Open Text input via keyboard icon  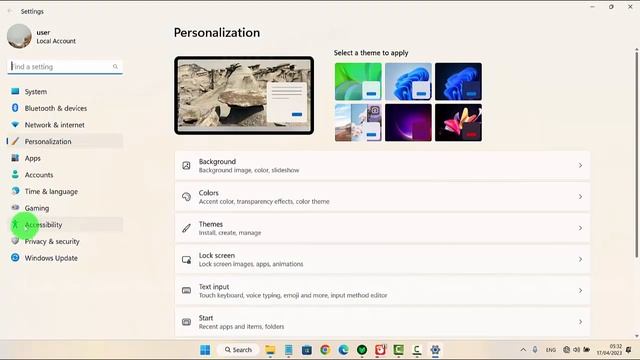pos(187,291)
